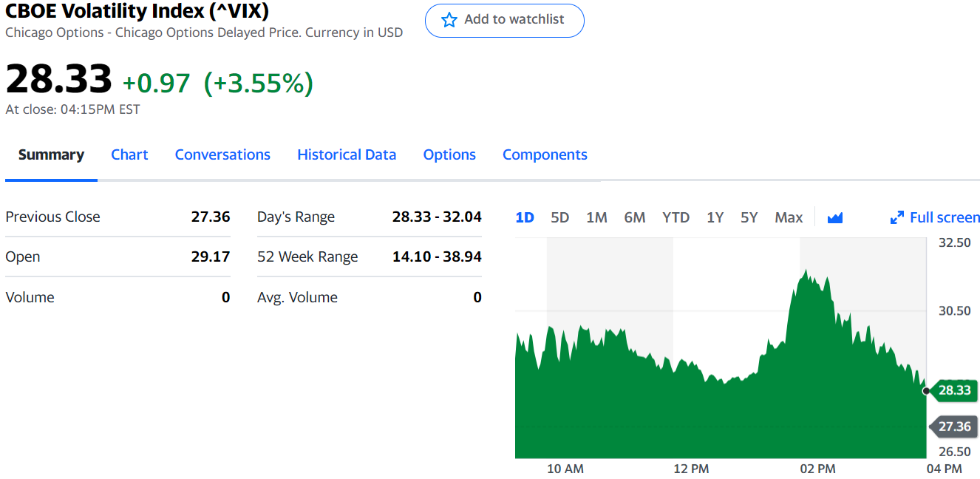Select the 1M chart range

596,217
